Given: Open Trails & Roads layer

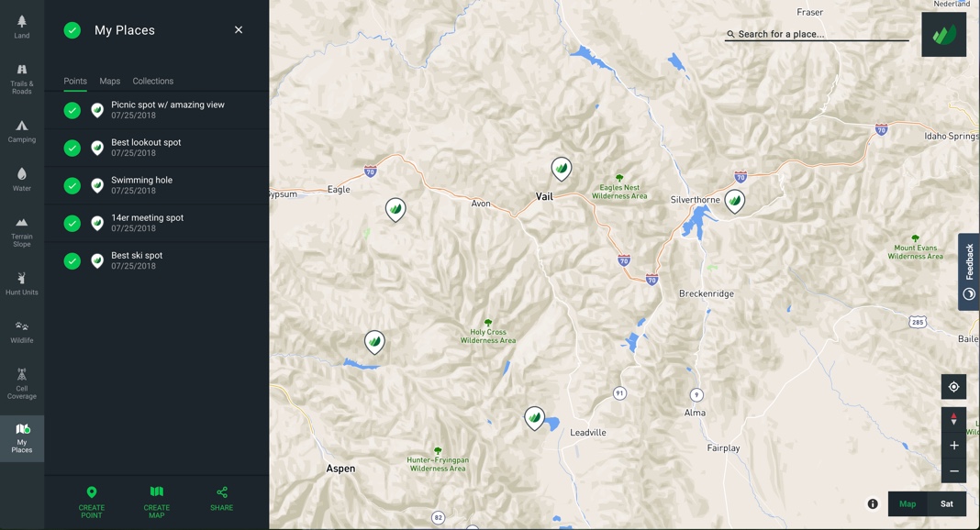Looking at the screenshot, I should tap(22, 79).
